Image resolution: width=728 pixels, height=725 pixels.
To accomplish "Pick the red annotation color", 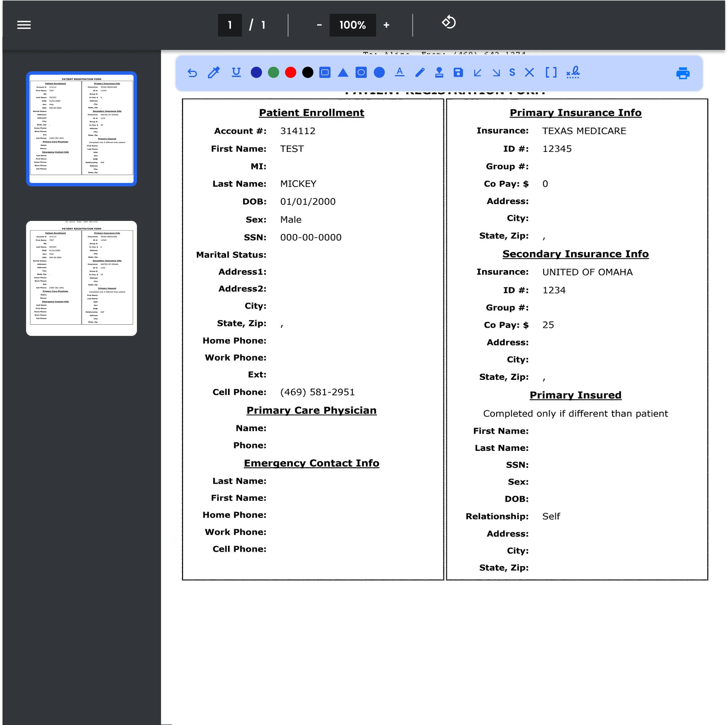I will coord(290,72).
